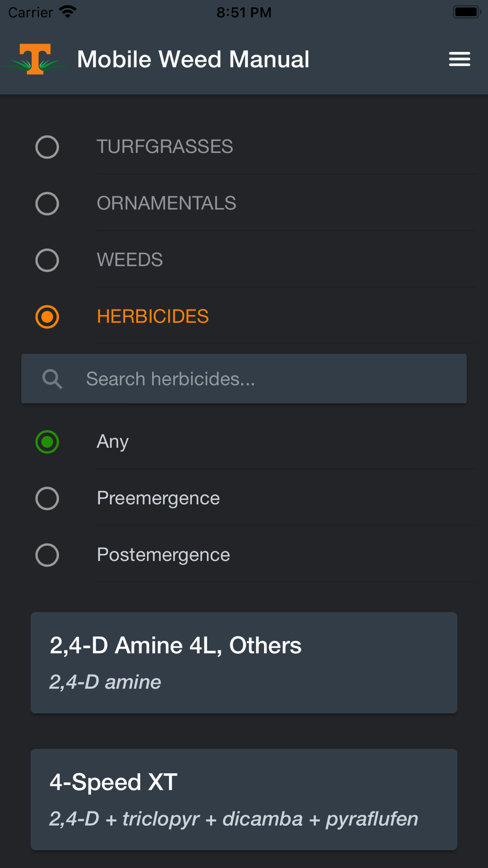488x868 pixels.
Task: Tap the WEEDS category label
Action: 130,260
